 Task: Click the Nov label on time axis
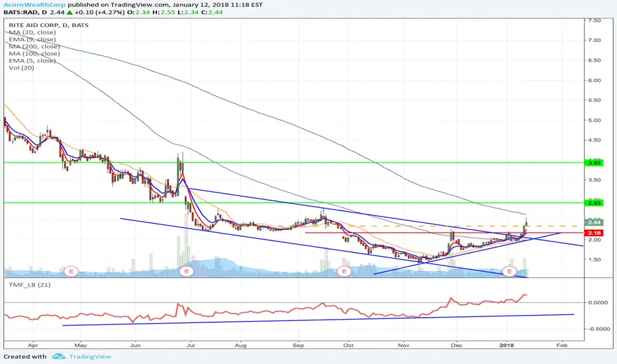pos(404,345)
